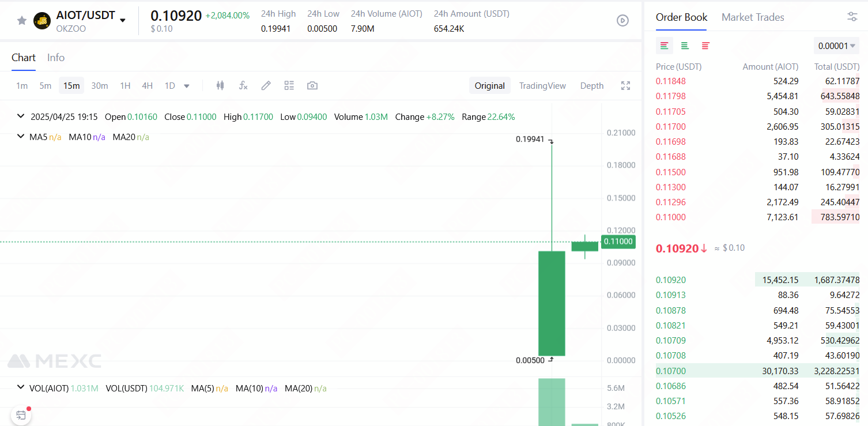The height and width of the screenshot is (426, 868).
Task: Expand the chart to fullscreen
Action: tap(625, 86)
